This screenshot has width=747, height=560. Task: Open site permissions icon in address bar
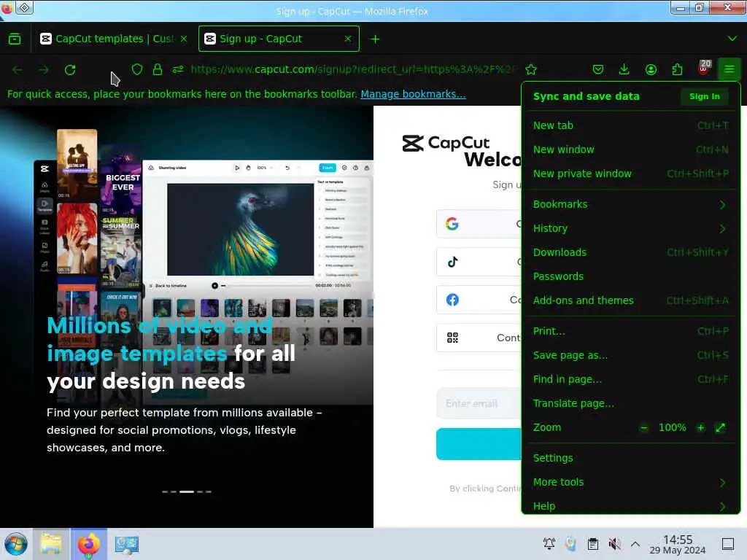click(178, 69)
